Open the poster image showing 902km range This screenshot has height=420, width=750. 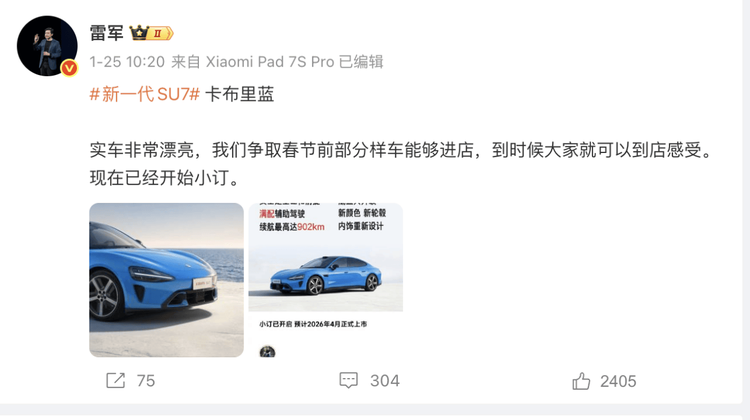point(326,280)
